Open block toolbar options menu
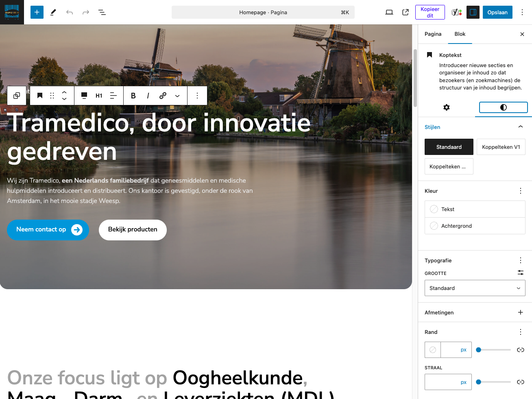The height and width of the screenshot is (399, 532). tap(197, 96)
